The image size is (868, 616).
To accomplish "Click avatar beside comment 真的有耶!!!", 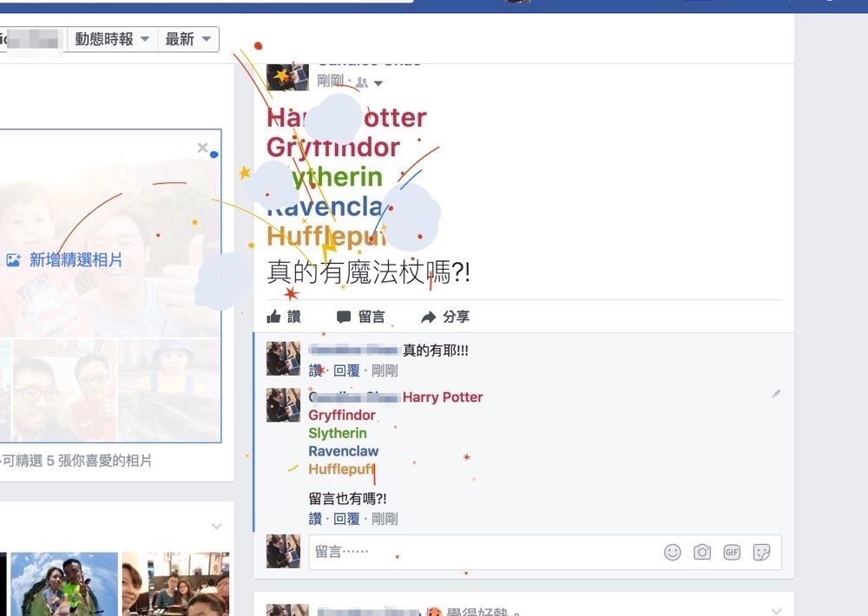I will tap(284, 358).
